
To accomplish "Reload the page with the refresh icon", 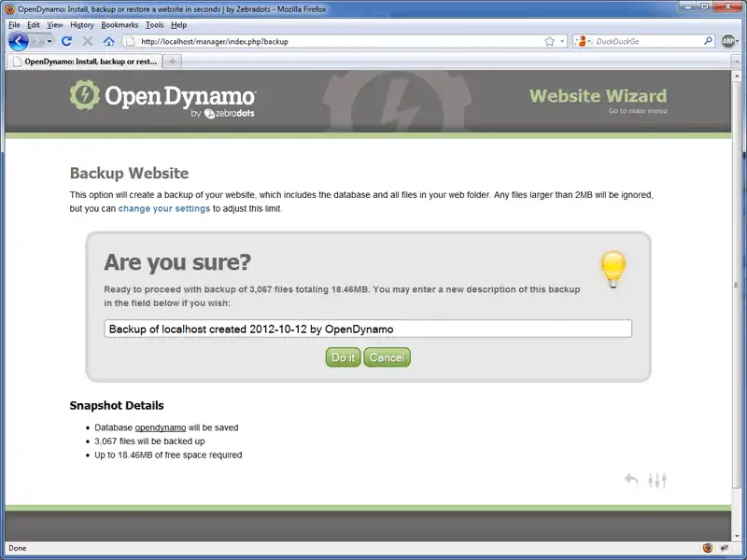I will point(66,41).
